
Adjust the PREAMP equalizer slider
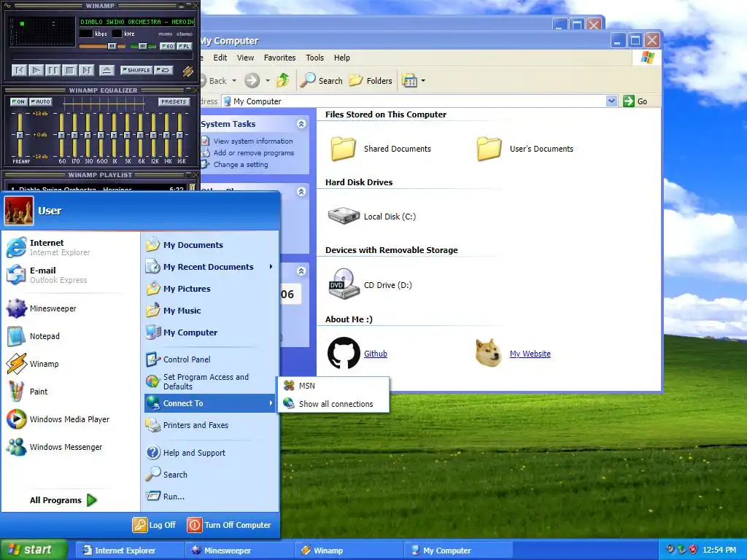tap(20, 135)
